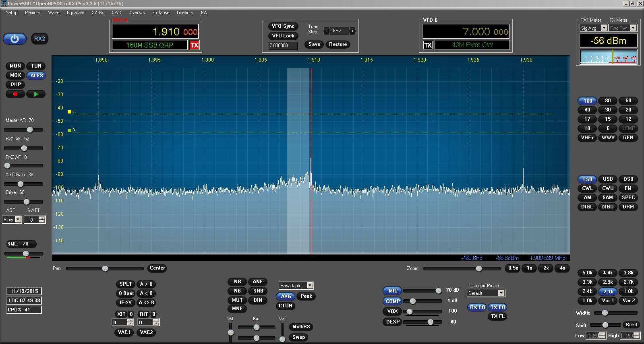Open the AGC Slow dropdown
644x344 pixels.
click(x=18, y=220)
